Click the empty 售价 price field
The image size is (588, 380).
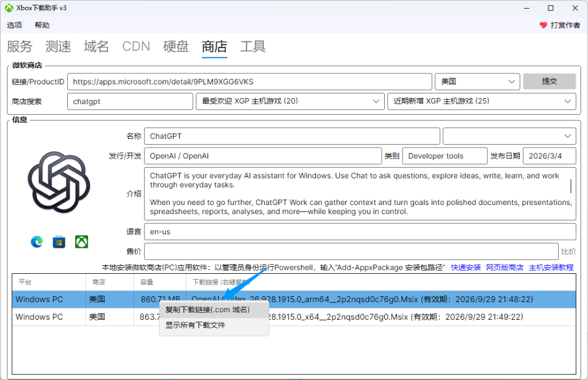pos(351,251)
